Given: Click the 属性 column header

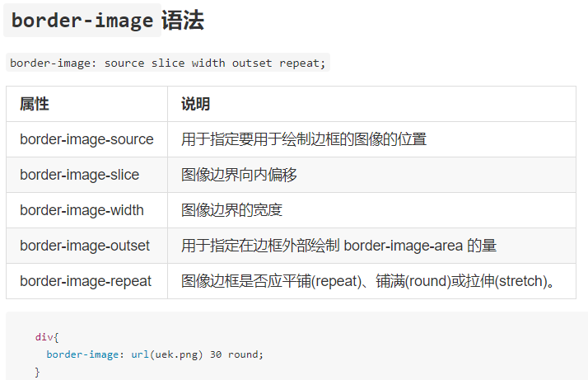Looking at the screenshot, I should [x=35, y=104].
